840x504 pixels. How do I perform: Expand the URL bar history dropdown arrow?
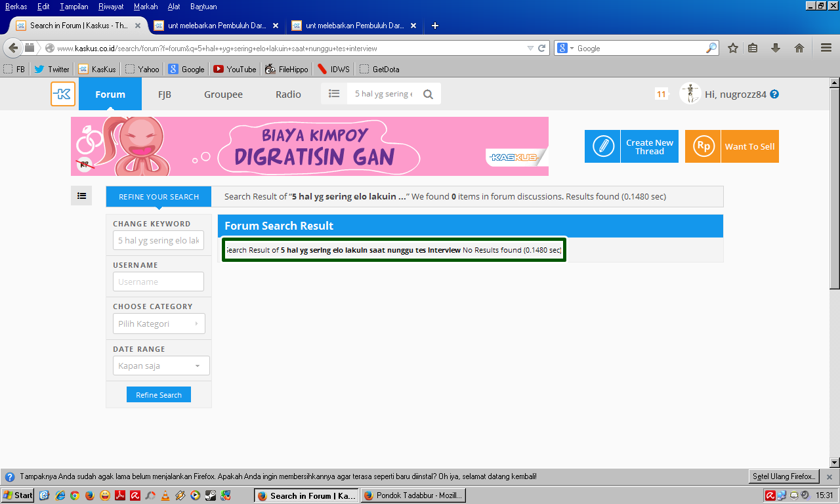(530, 48)
